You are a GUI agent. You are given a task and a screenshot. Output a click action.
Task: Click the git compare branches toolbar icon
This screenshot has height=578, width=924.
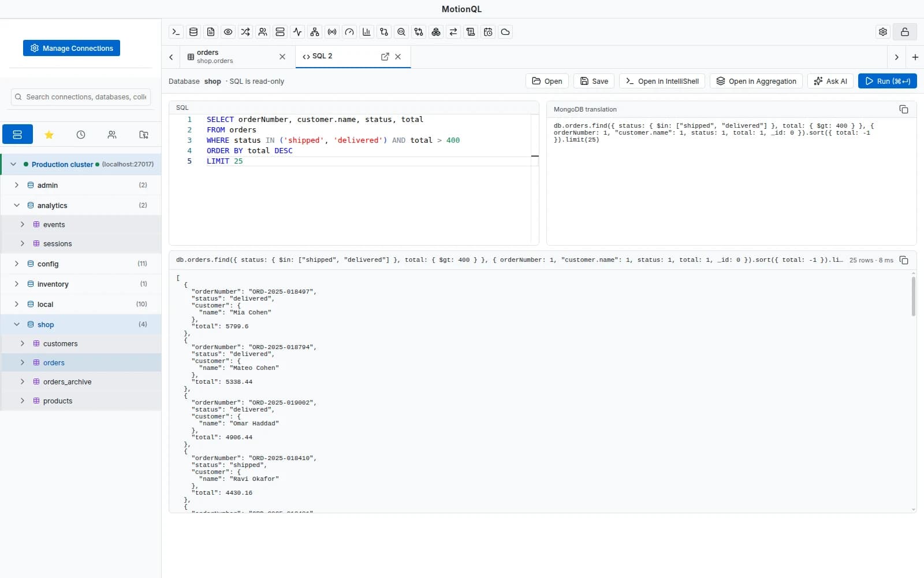pos(419,32)
